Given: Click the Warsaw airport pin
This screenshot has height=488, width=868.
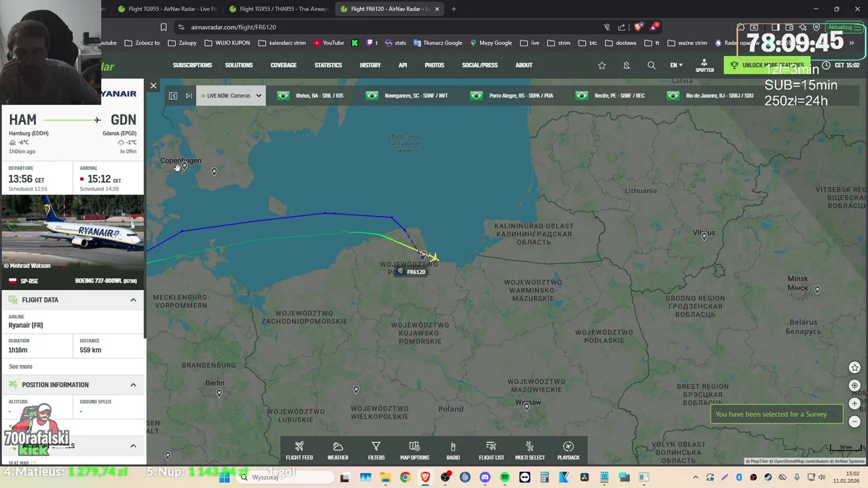Looking at the screenshot, I should pos(526,407).
